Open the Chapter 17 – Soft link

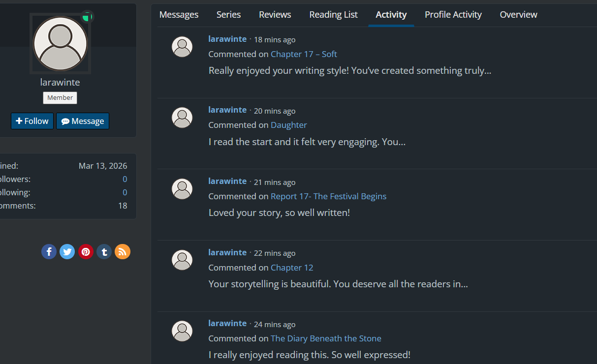(304, 54)
